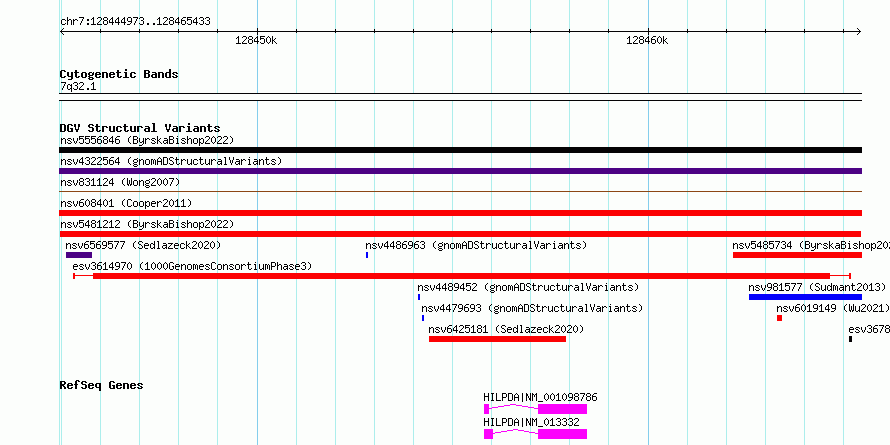Click the esv3614970 long red bar
The height and width of the screenshot is (445, 890).
coord(461,276)
